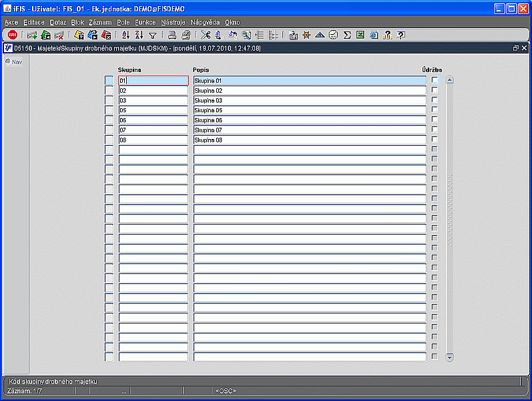This screenshot has width=532, height=401.
Task: Click the Nav button in left panel
Action: click(x=14, y=61)
